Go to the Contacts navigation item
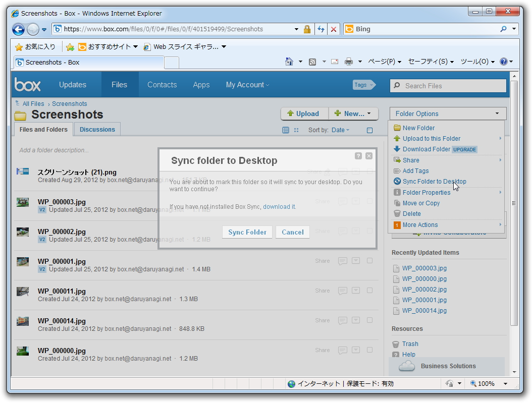The width and height of the screenshot is (532, 403). (x=162, y=85)
